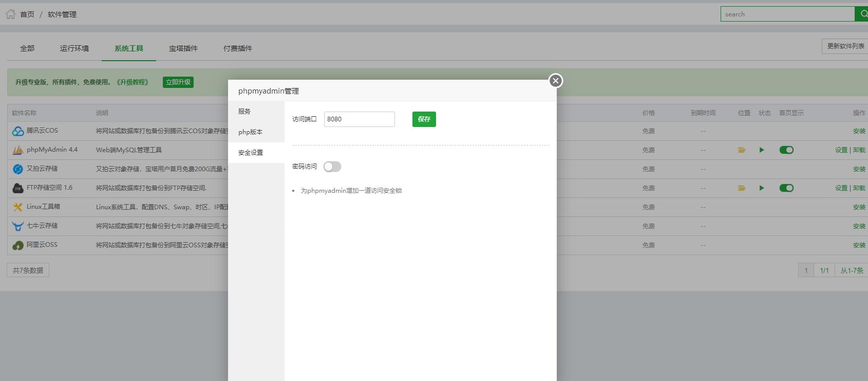Click the Linux工具箱 name text

(x=43, y=207)
